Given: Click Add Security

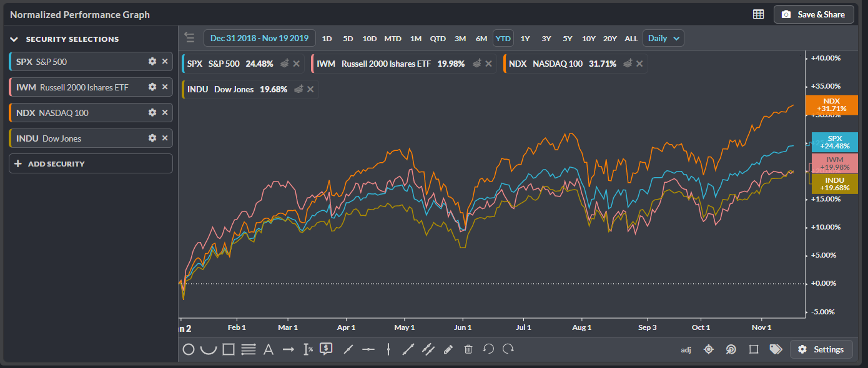Looking at the screenshot, I should click(91, 163).
